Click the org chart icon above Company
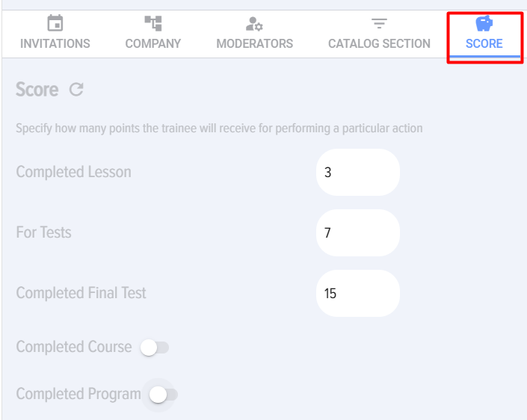The image size is (527, 420). [153, 24]
